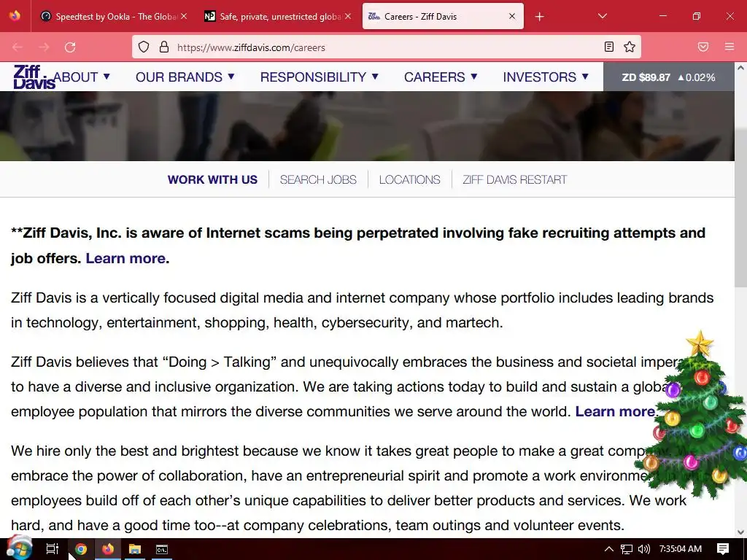Image resolution: width=747 pixels, height=560 pixels.
Task: Launch Chrome from taskbar
Action: 80,549
